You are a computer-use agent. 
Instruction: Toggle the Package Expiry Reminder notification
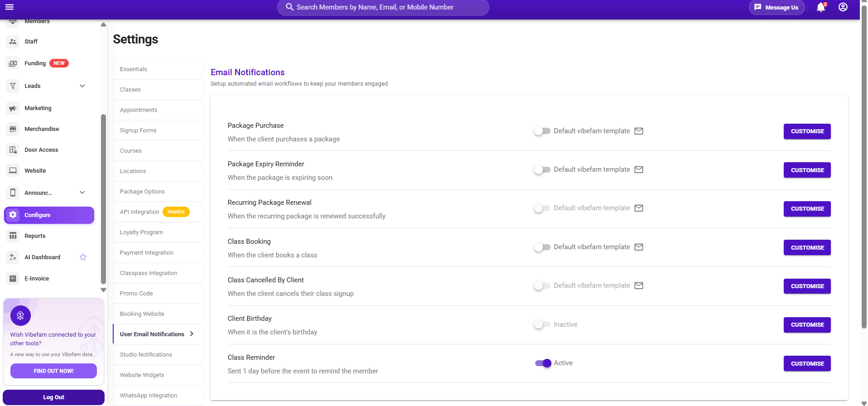(542, 169)
